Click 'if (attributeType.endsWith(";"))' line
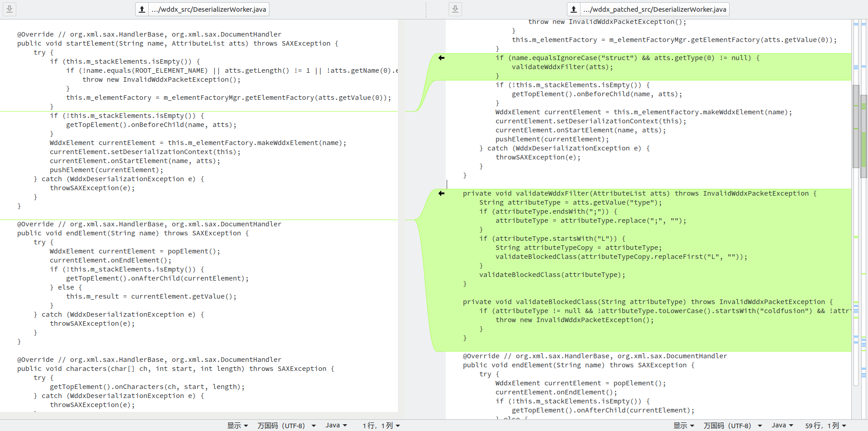868x431 pixels. (x=548, y=211)
